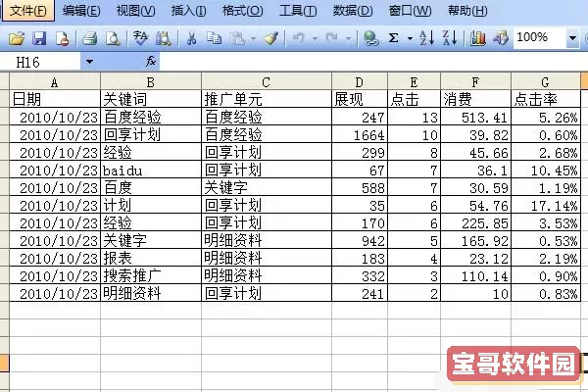Open the Paste options dropdown arrow

[x=254, y=38]
